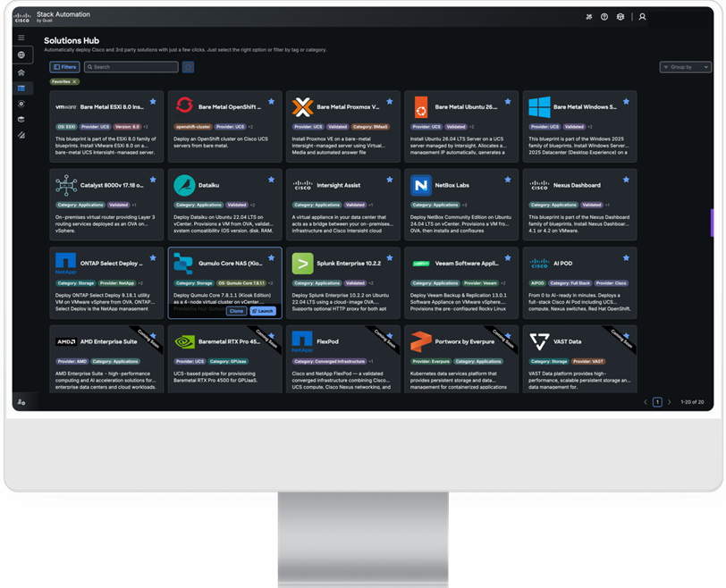Click the Provider: Everpure tag
Image resolution: width=726 pixels, height=588 pixels.
(x=431, y=361)
